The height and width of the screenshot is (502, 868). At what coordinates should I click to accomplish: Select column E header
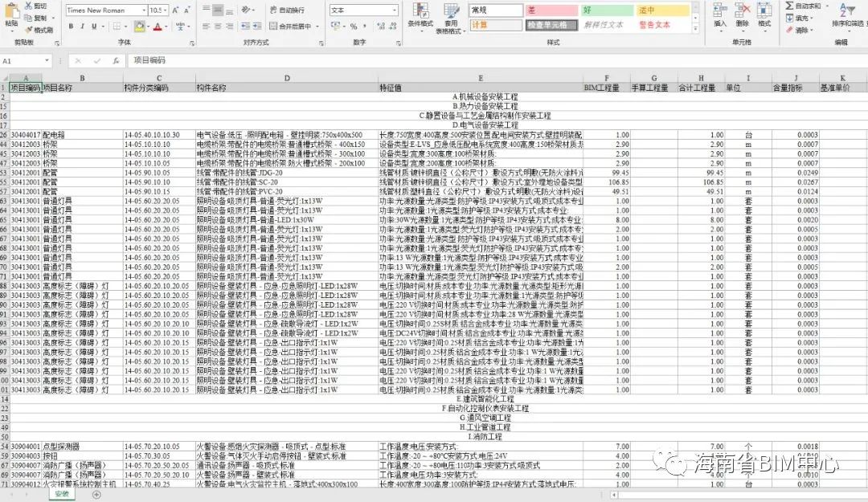[481, 78]
